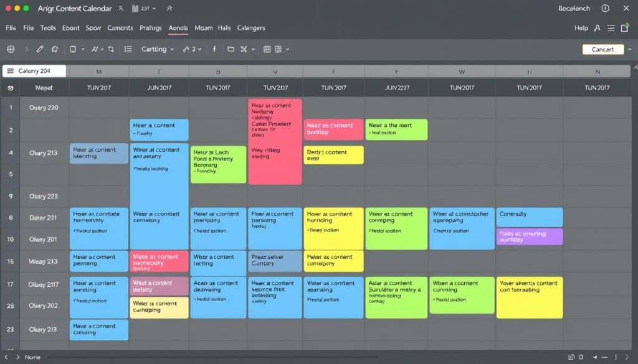Click the Wepat header cell
This screenshot has height=364, width=638.
tap(44, 88)
